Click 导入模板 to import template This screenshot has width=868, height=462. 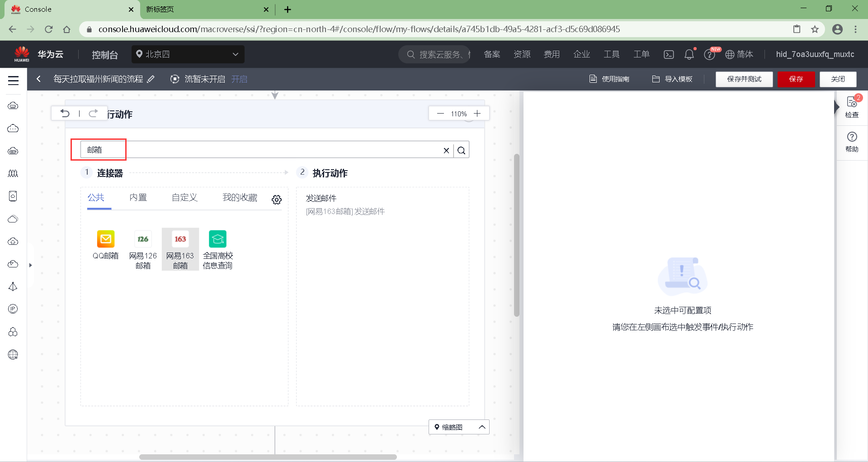click(x=672, y=79)
